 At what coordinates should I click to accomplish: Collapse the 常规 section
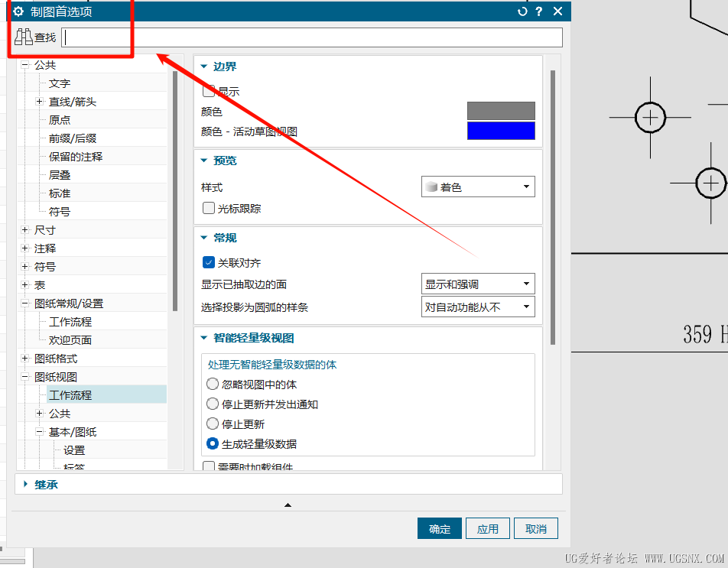pyautogui.click(x=204, y=237)
